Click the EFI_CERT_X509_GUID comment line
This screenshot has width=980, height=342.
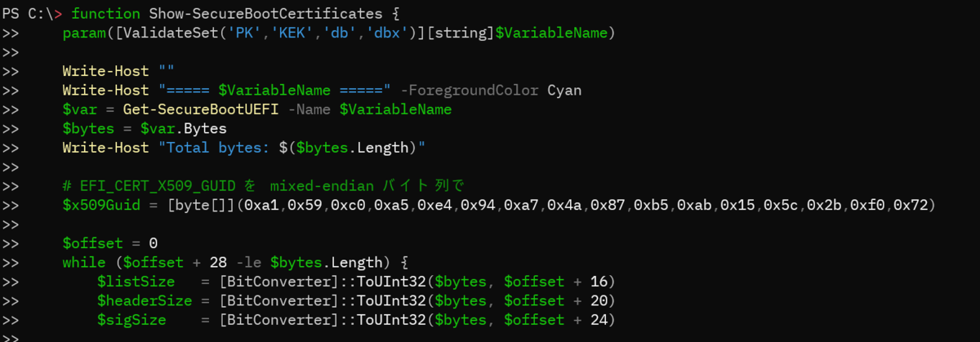262,186
